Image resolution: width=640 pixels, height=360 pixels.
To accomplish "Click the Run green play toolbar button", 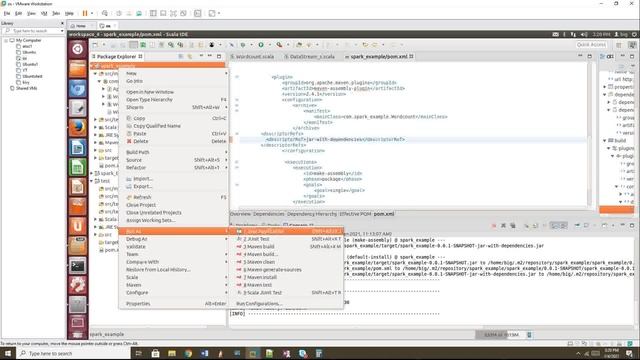I will coord(261,45).
